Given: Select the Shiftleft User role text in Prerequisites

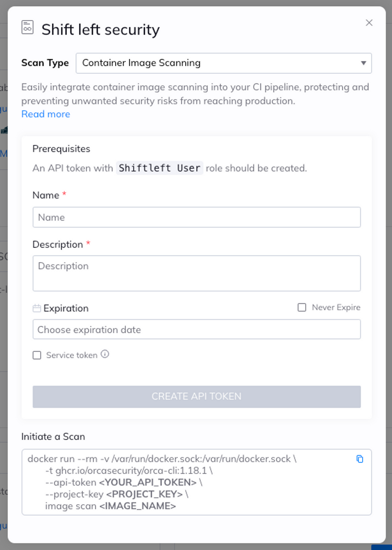Looking at the screenshot, I should [x=159, y=168].
